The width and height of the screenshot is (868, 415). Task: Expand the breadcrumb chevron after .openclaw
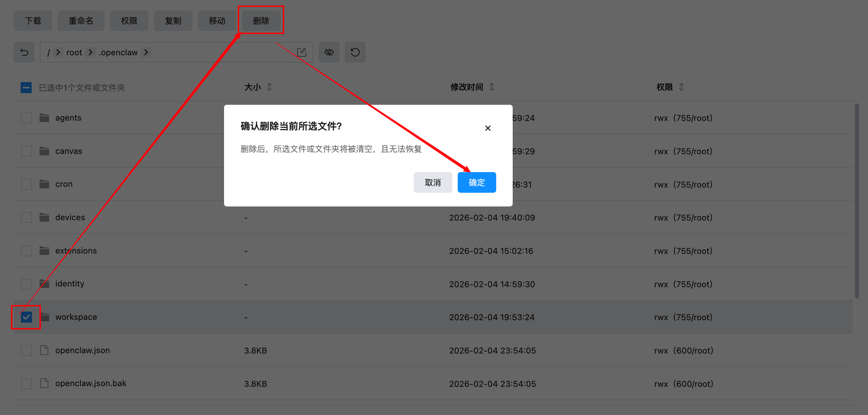[x=146, y=52]
